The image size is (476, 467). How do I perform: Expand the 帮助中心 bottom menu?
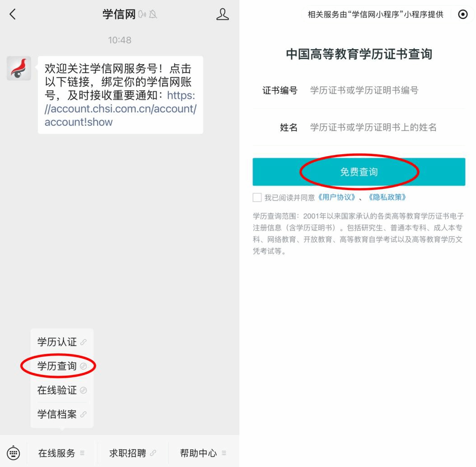[x=203, y=453]
